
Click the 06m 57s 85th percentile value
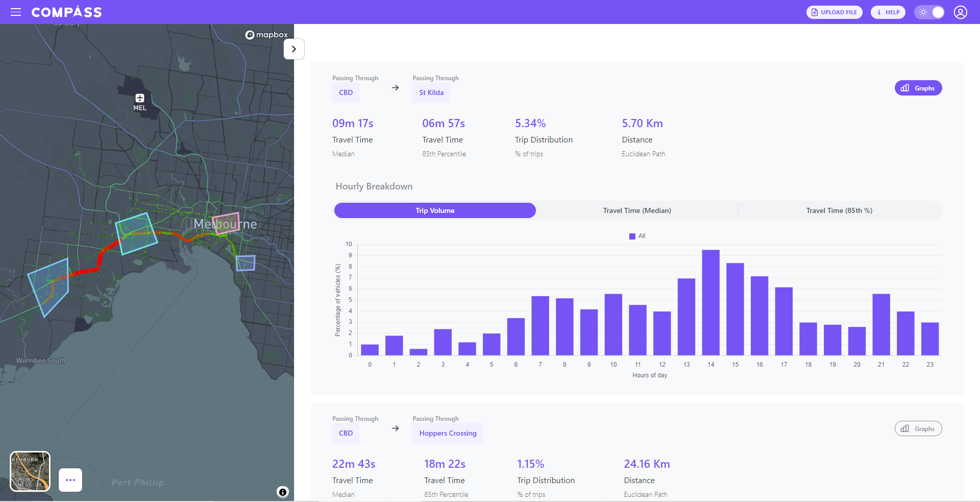[x=444, y=124]
